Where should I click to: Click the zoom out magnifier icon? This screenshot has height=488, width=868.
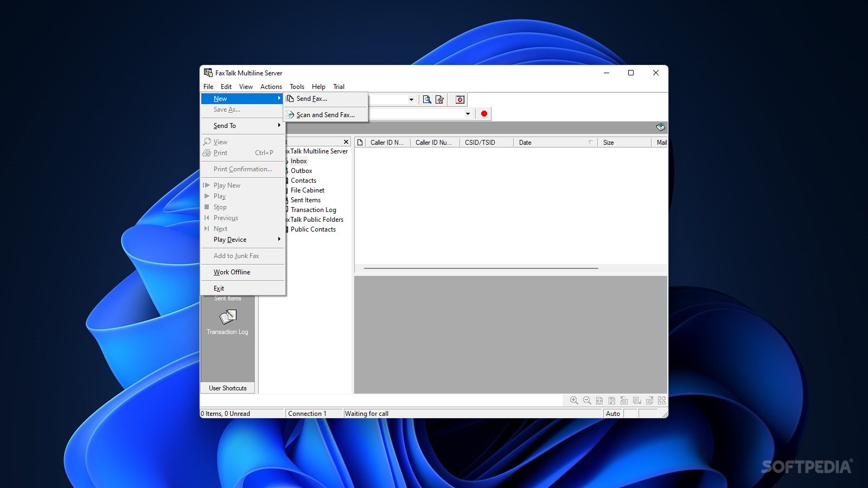pyautogui.click(x=587, y=401)
